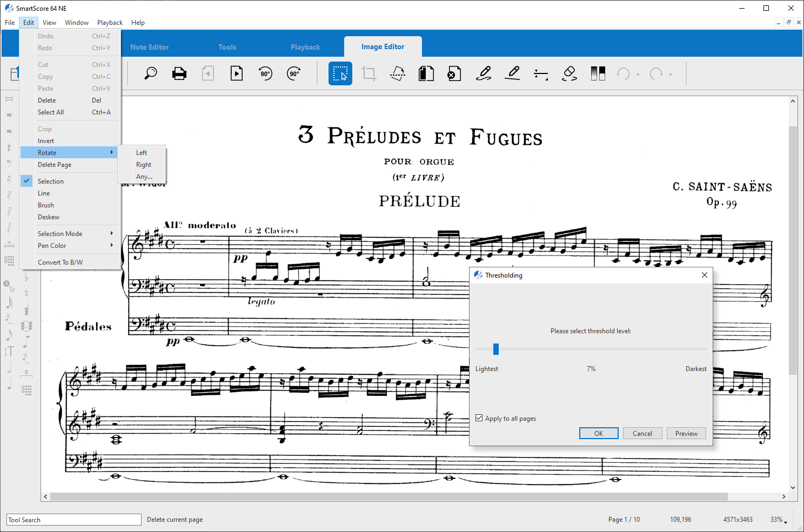Select the Eraser tool icon
Image resolution: width=804 pixels, height=532 pixels.
(569, 73)
